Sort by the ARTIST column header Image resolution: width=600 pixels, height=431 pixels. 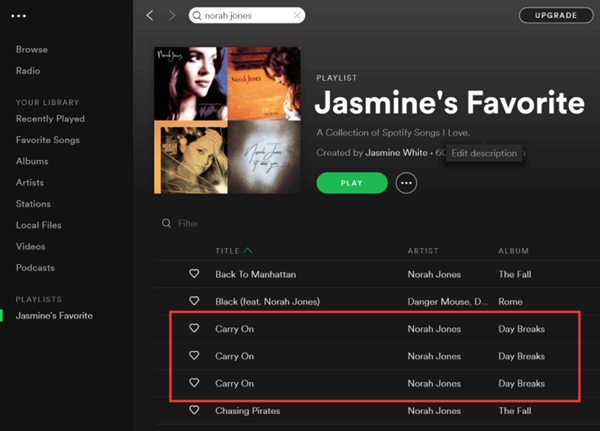point(423,251)
